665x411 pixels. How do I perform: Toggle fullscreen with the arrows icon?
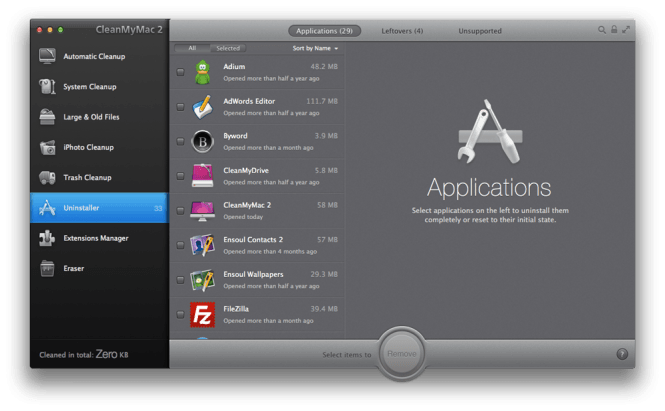point(626,29)
